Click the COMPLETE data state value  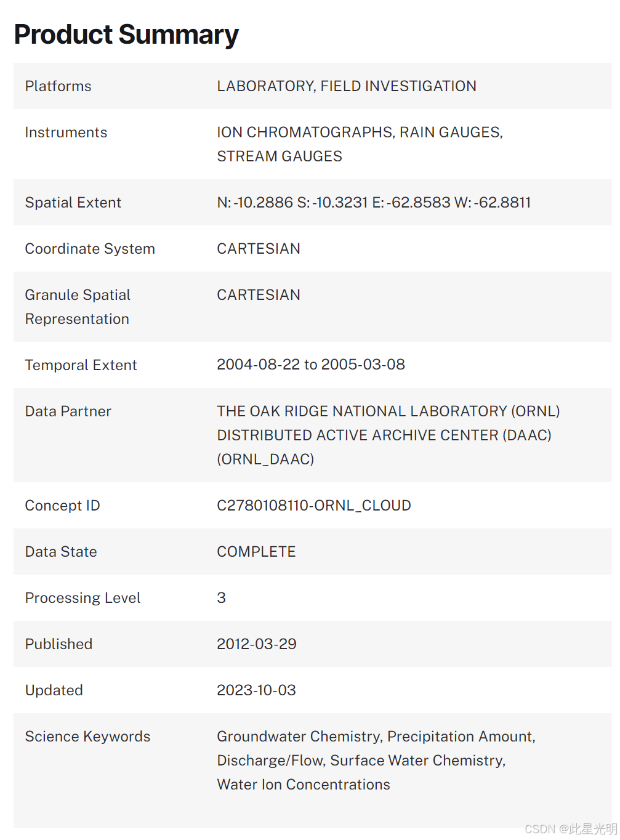click(x=256, y=552)
